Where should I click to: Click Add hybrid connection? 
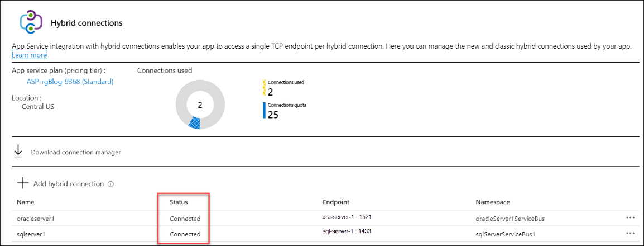pos(69,183)
